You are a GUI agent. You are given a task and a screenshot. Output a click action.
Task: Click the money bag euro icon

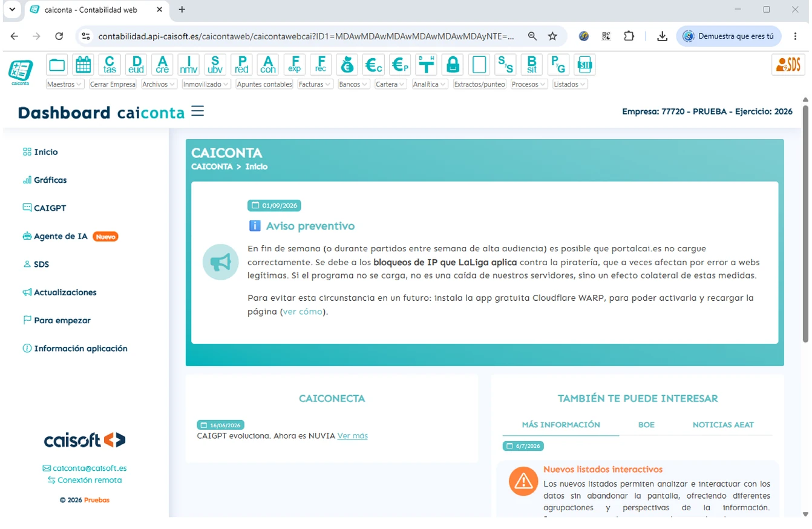[347, 65]
